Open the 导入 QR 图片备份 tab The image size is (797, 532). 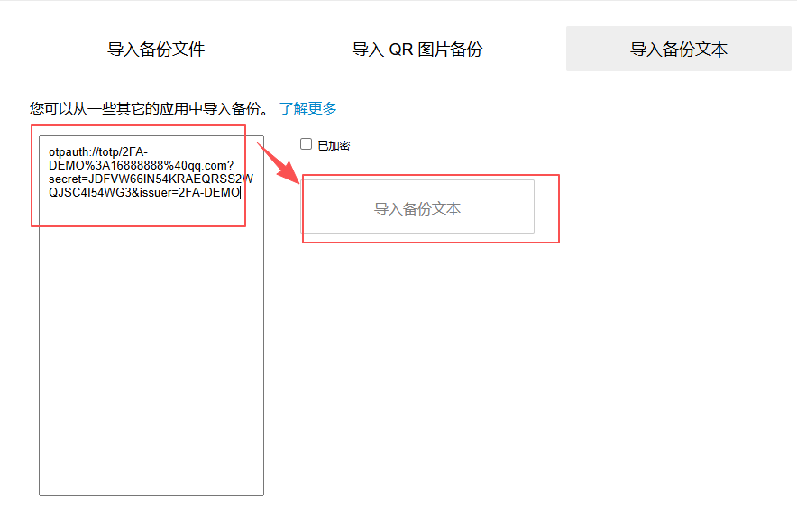click(x=417, y=50)
